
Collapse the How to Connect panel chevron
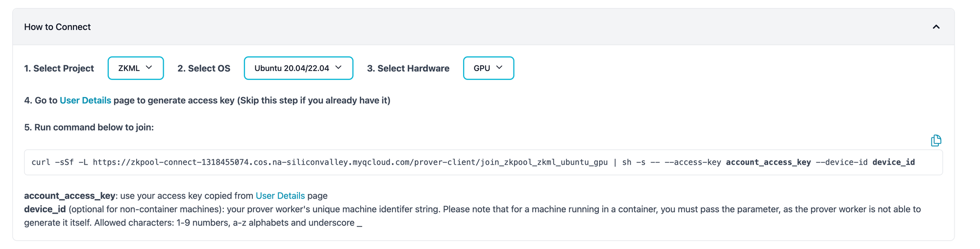[935, 27]
